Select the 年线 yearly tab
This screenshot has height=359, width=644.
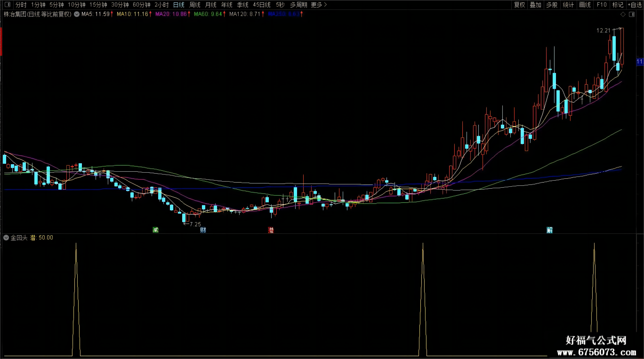(x=227, y=5)
